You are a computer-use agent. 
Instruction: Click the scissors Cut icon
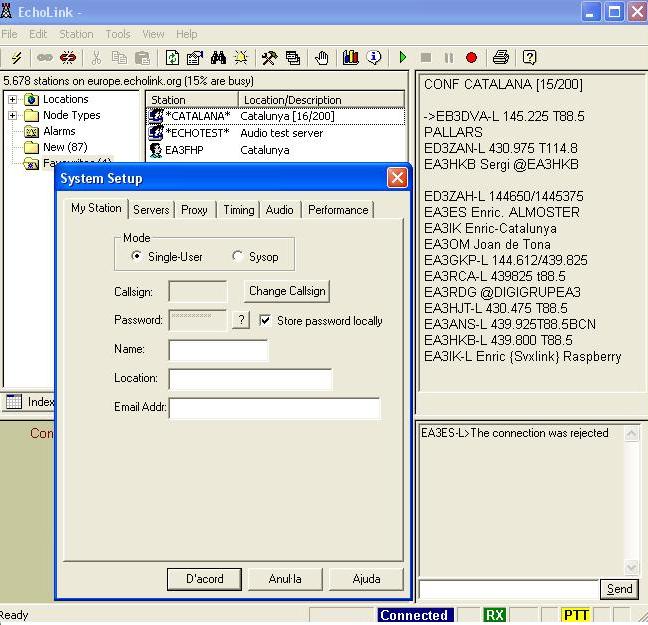point(96,57)
